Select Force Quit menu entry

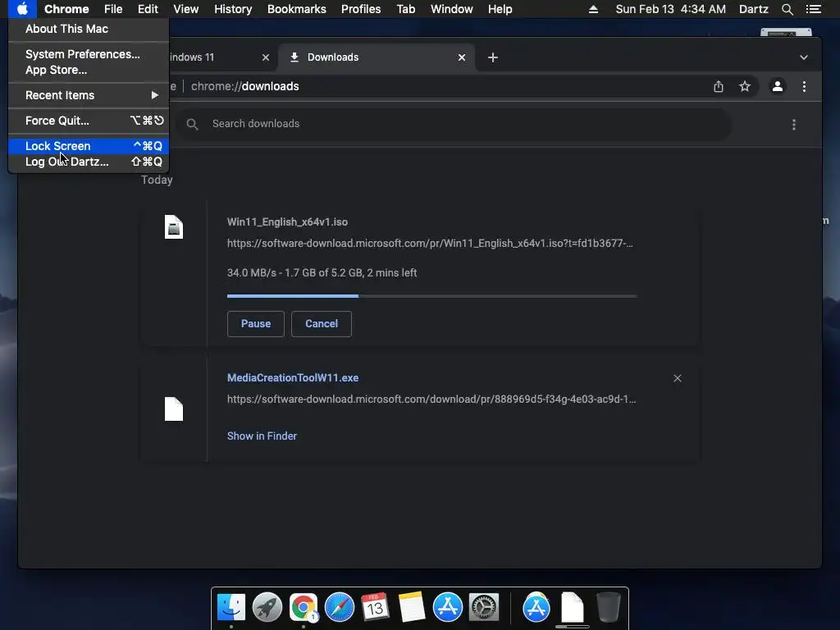pyautogui.click(x=89, y=121)
